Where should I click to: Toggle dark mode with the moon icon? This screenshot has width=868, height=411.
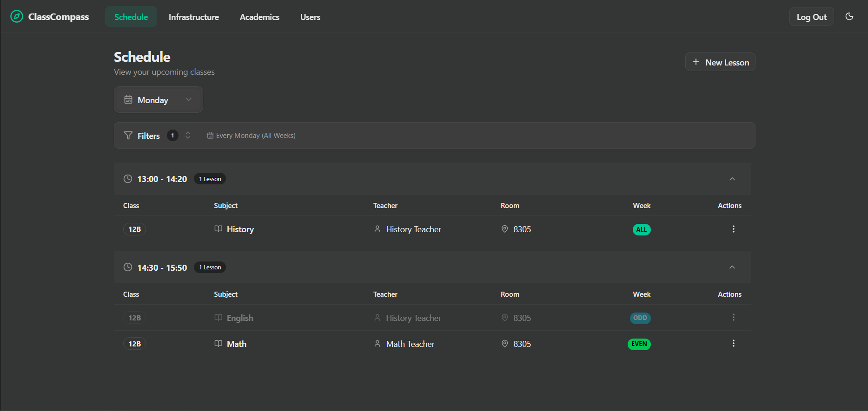849,17
